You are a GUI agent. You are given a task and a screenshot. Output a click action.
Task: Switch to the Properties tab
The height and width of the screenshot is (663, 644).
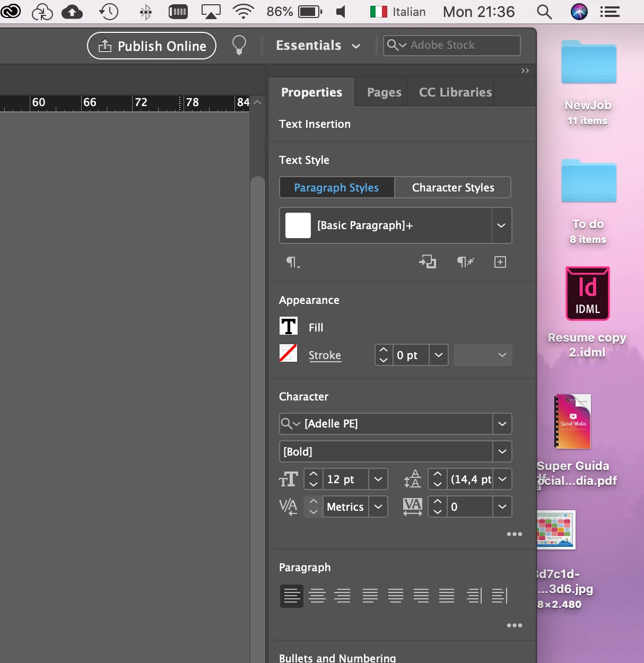312,92
